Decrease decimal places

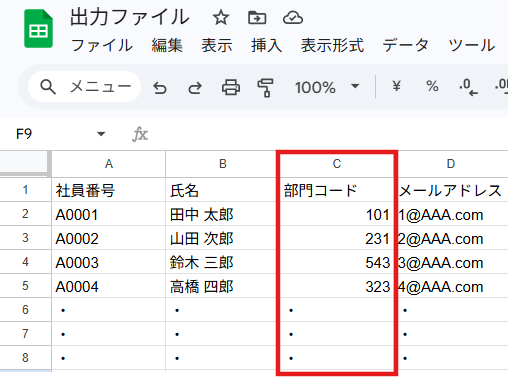468,87
